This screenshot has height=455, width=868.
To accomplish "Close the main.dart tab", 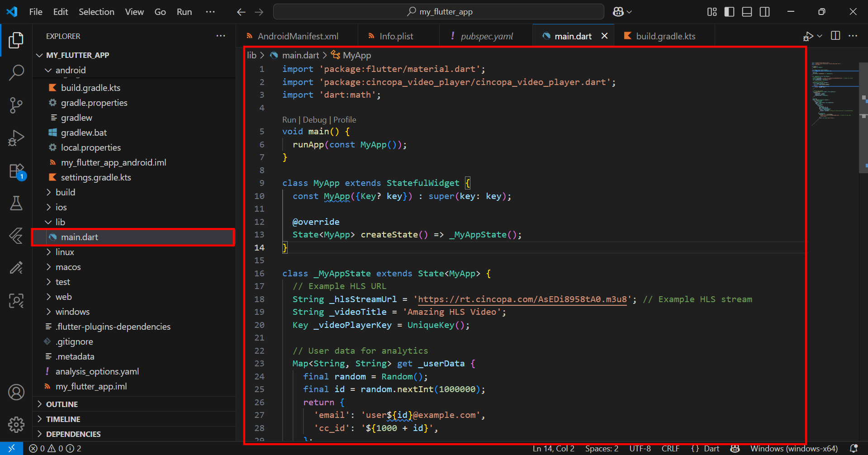I will coord(604,36).
